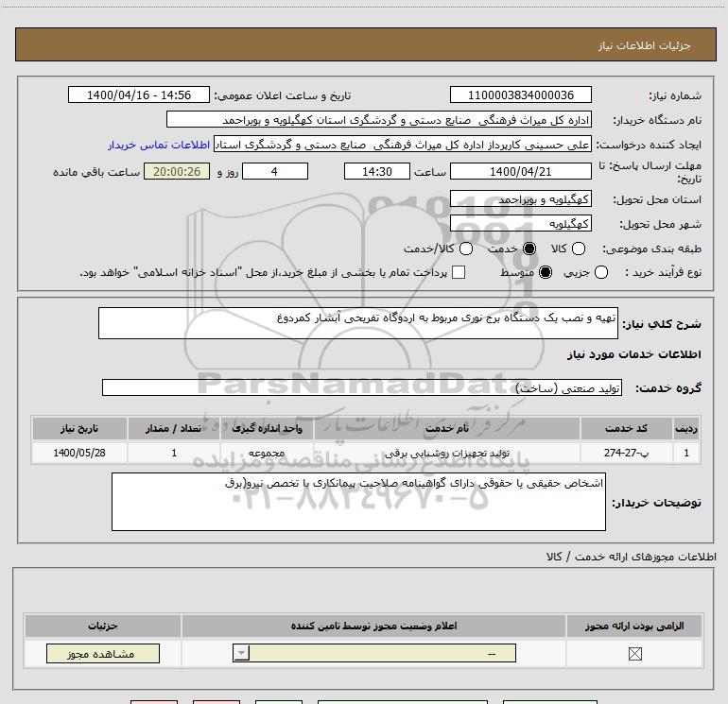The height and width of the screenshot is (704, 728).
Task: Click the اطلاعات خدمات مورد نیاز heading
Action: pos(633,354)
